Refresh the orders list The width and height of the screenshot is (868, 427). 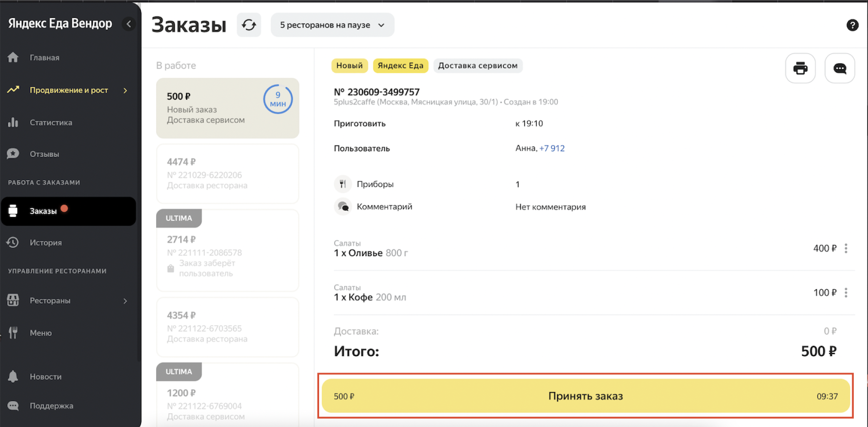(x=249, y=25)
